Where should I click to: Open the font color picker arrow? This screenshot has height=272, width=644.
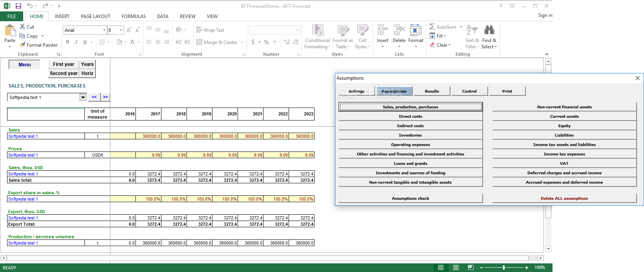139,42
